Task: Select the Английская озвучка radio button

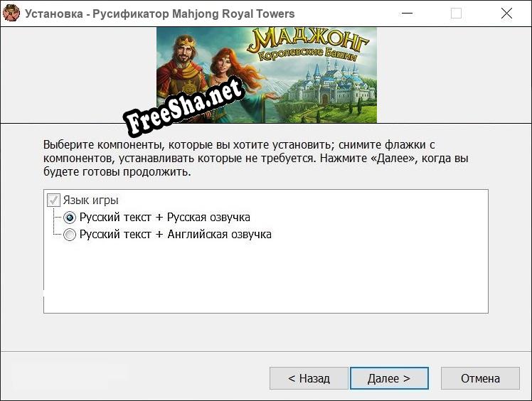Action: click(70, 235)
